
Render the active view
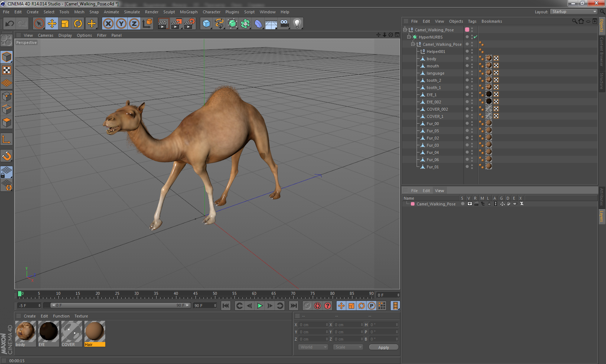coord(163,24)
